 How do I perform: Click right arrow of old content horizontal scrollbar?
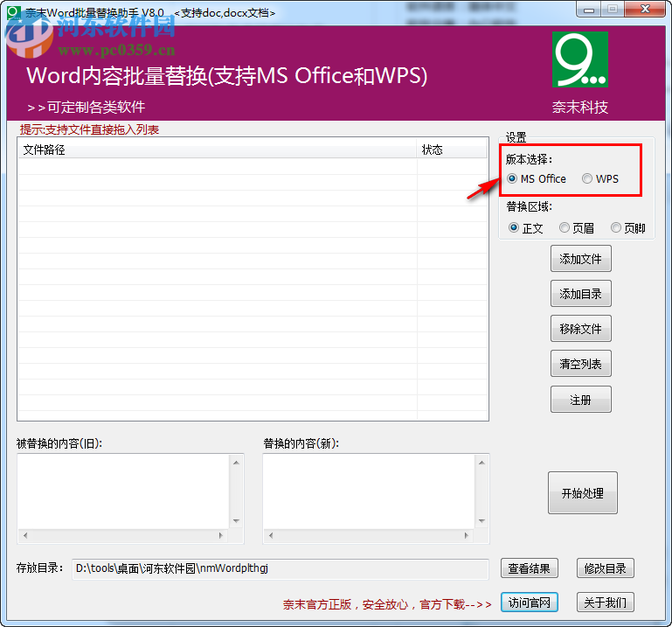pyautogui.click(x=221, y=535)
